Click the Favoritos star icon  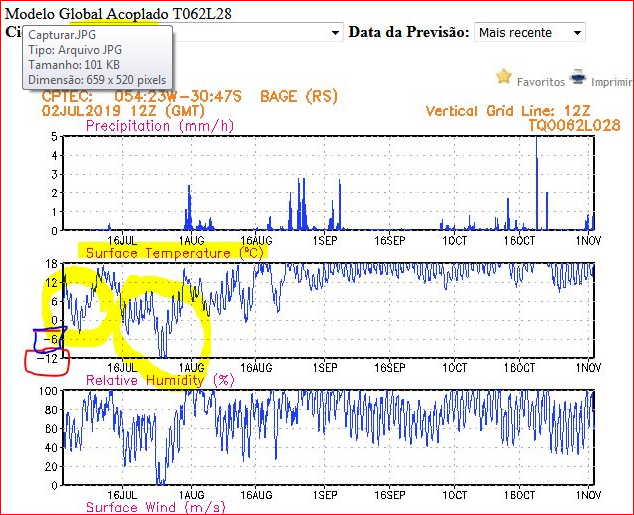pyautogui.click(x=504, y=77)
